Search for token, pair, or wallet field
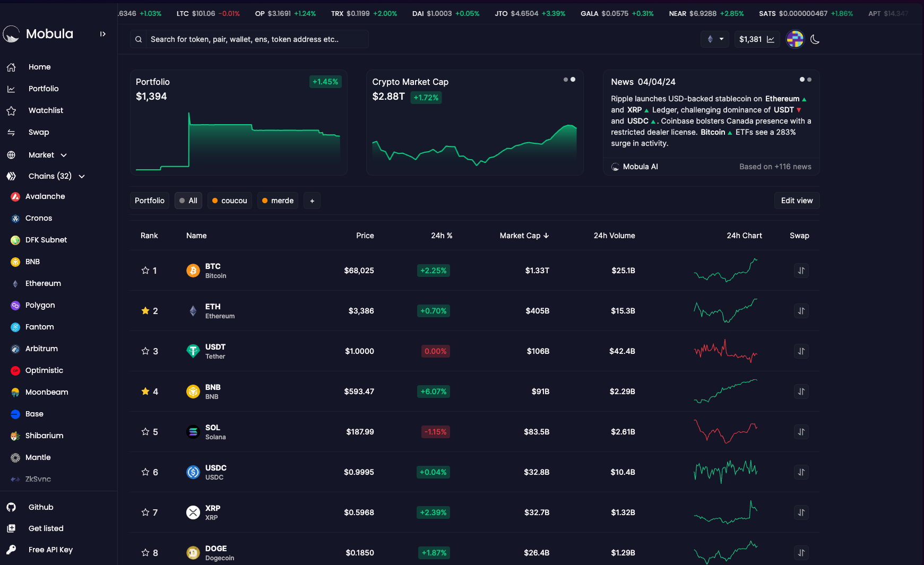This screenshot has height=565, width=924. 249,39
